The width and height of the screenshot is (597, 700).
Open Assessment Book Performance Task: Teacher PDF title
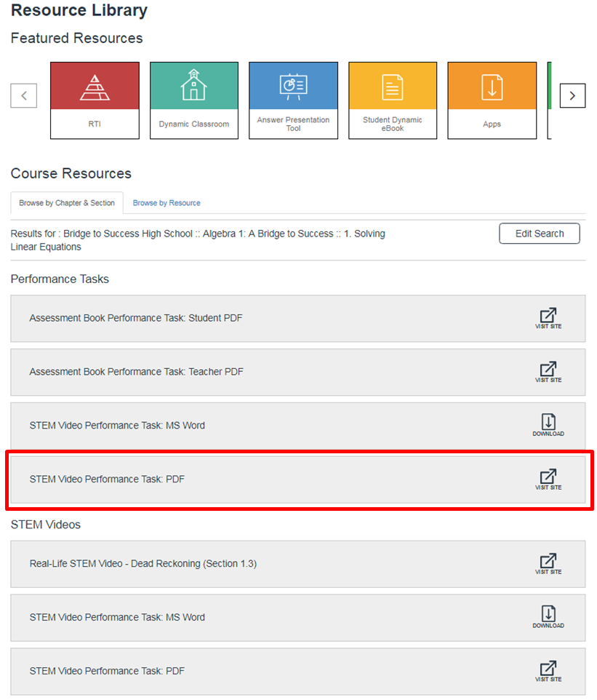[136, 372]
